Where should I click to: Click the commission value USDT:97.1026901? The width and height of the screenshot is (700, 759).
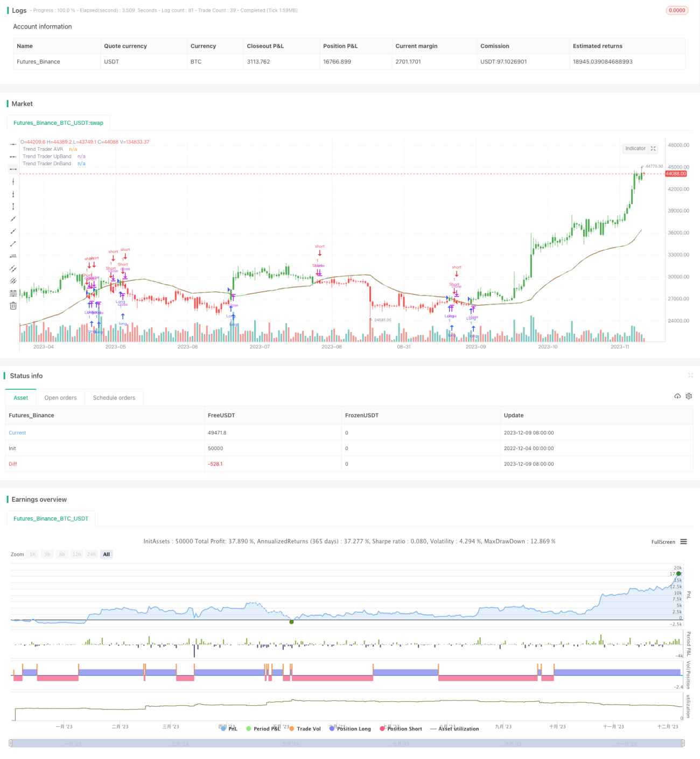503,62
